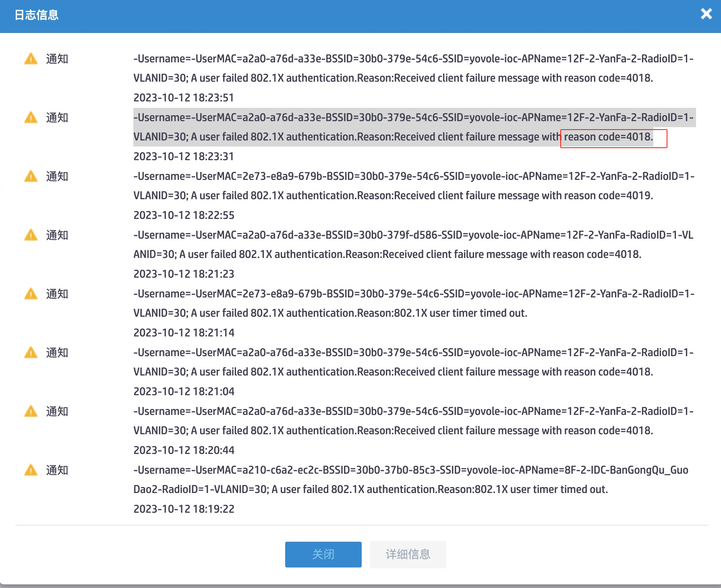Click the warning icon for the 18:22:55 entry

(x=31, y=176)
